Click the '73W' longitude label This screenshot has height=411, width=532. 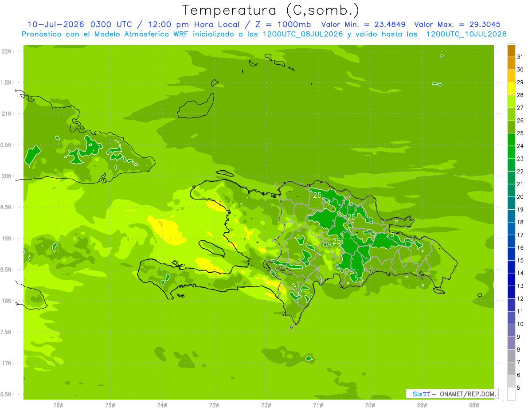coord(214,405)
